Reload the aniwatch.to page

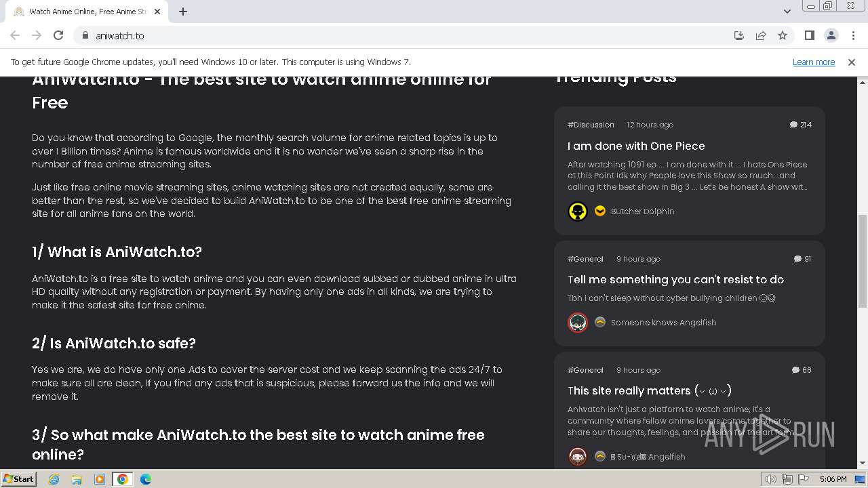pyautogui.click(x=58, y=35)
